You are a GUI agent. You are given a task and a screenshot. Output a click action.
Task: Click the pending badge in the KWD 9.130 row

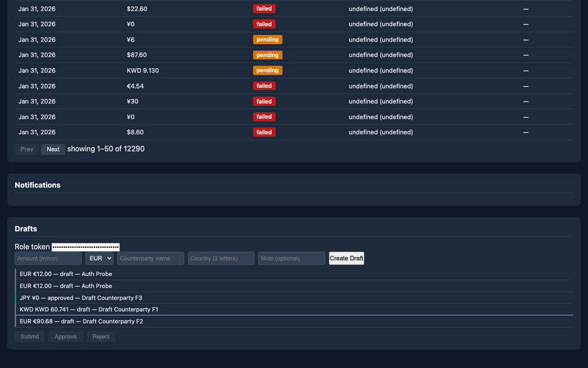point(268,71)
